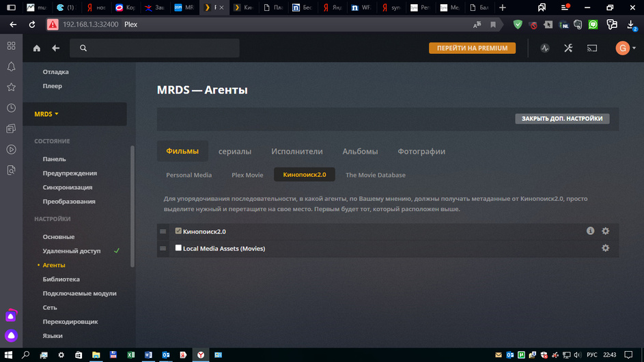
Task: Open File Explorer from taskbar
Action: click(96, 354)
